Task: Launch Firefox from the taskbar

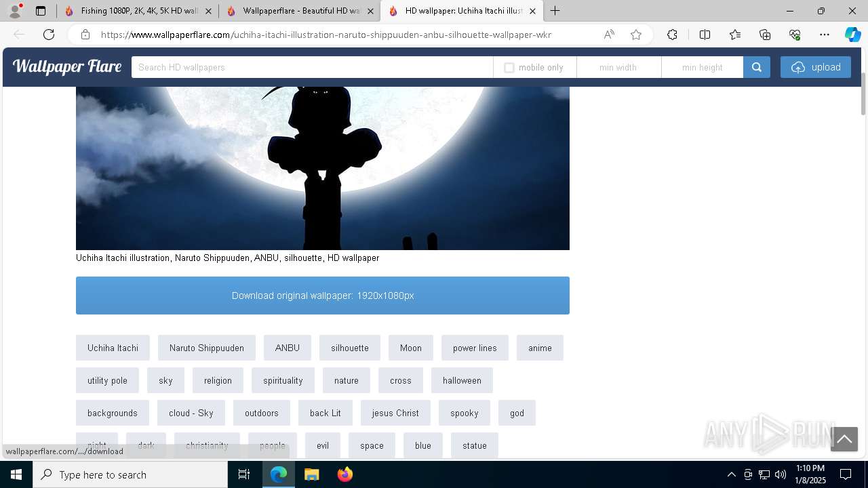Action: click(345, 474)
